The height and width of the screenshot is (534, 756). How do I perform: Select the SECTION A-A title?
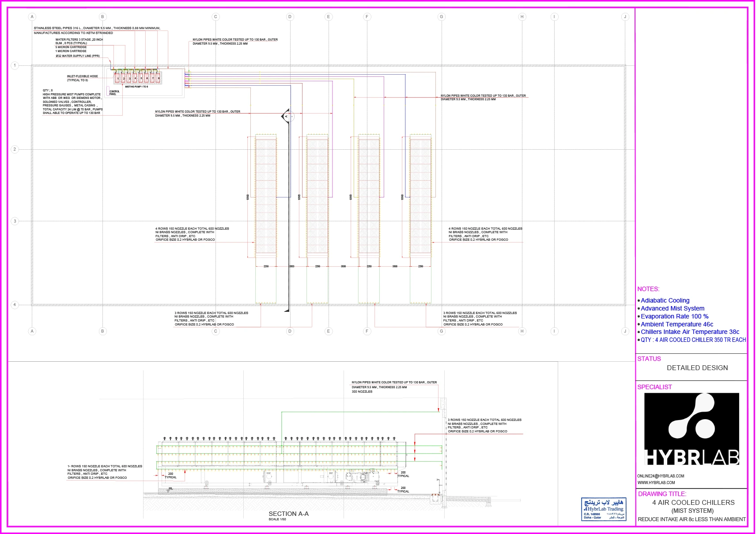(288, 514)
